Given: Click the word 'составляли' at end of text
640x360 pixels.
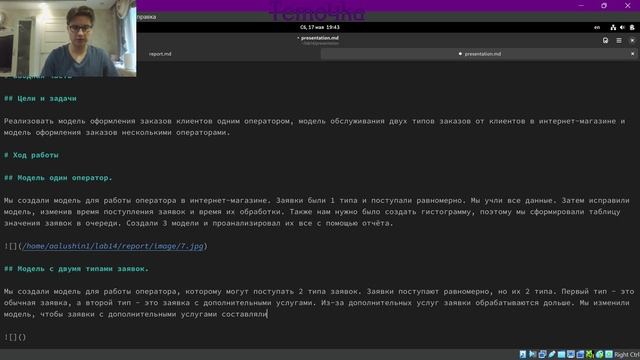Looking at the screenshot, I should click(x=244, y=314).
